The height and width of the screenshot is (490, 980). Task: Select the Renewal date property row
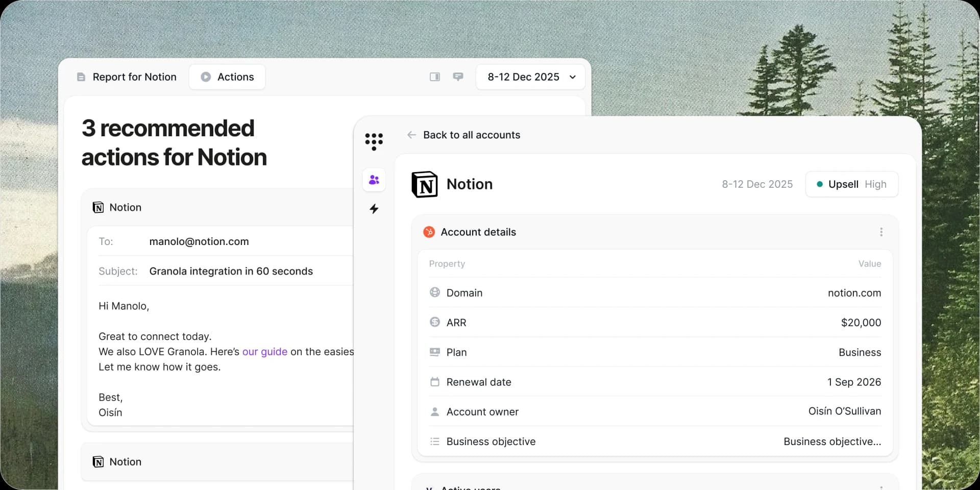(655, 382)
